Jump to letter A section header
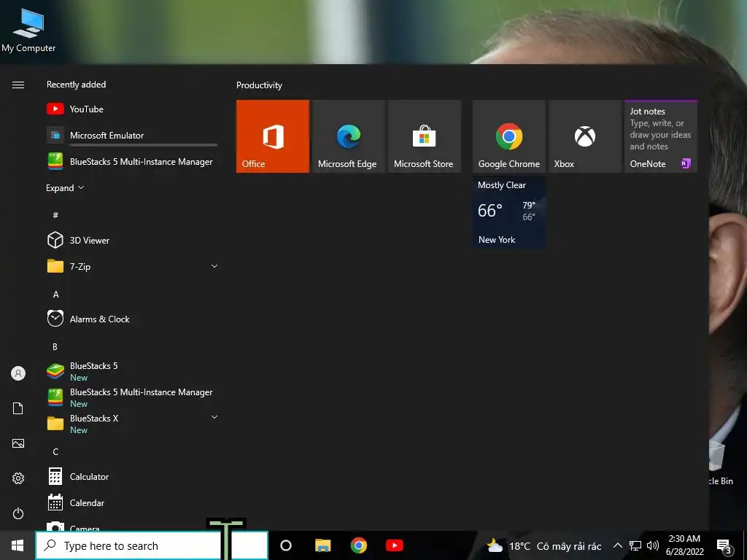The width and height of the screenshot is (747, 560). pyautogui.click(x=55, y=295)
